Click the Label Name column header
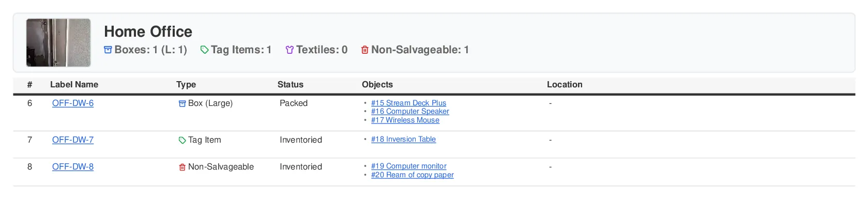Screen dimensions: 868x199 [x=74, y=85]
